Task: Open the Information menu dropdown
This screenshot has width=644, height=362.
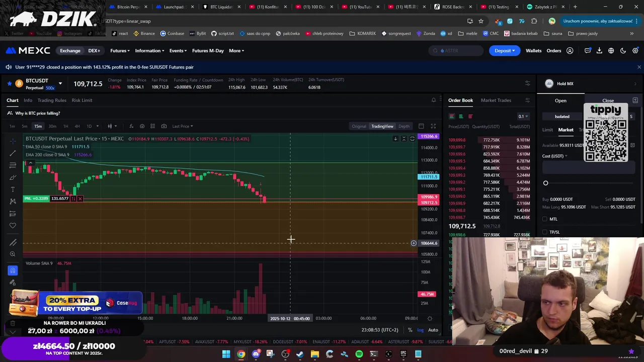Action: tap(149, 51)
